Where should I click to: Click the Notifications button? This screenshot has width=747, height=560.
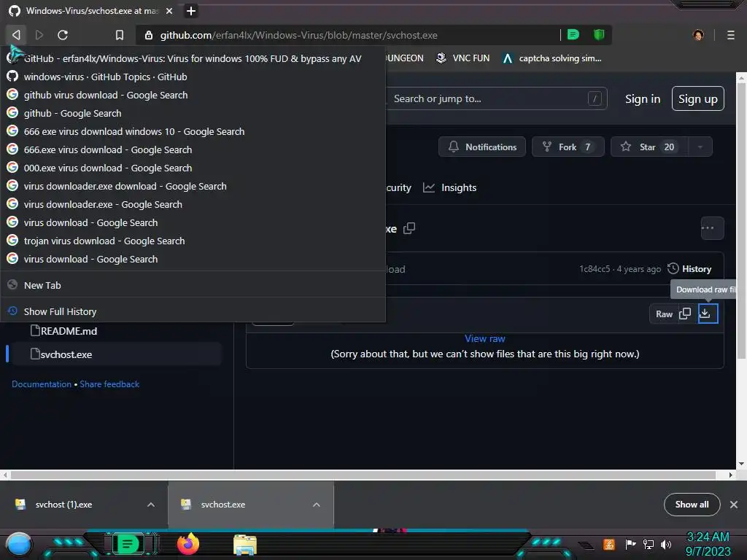(482, 147)
